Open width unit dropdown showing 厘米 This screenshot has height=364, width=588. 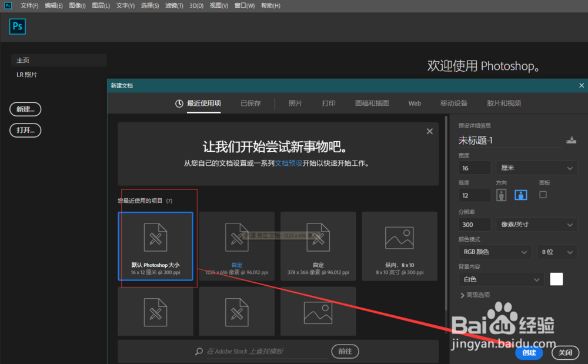[x=537, y=168]
